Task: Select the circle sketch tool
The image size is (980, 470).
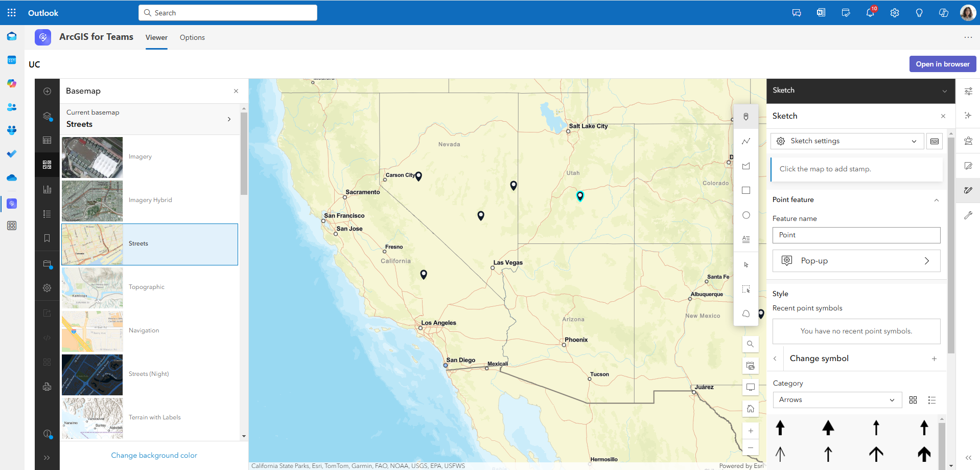Action: pos(746,215)
